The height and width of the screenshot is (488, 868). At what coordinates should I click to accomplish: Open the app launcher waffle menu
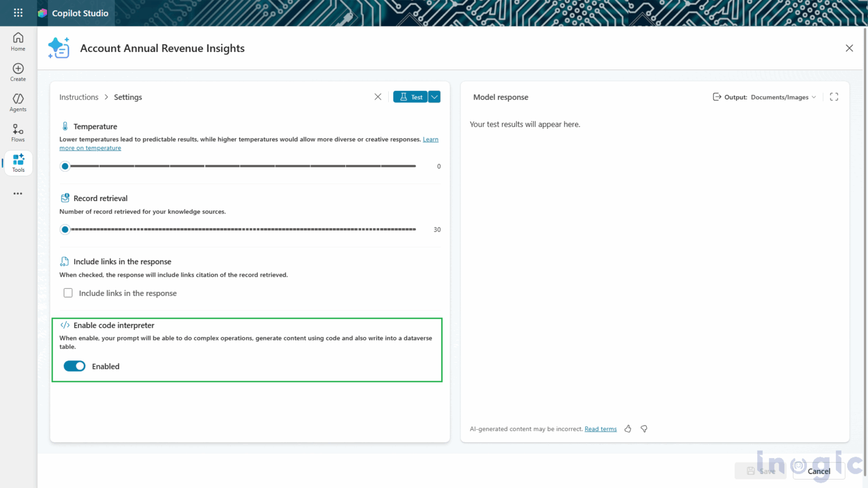coord(18,13)
